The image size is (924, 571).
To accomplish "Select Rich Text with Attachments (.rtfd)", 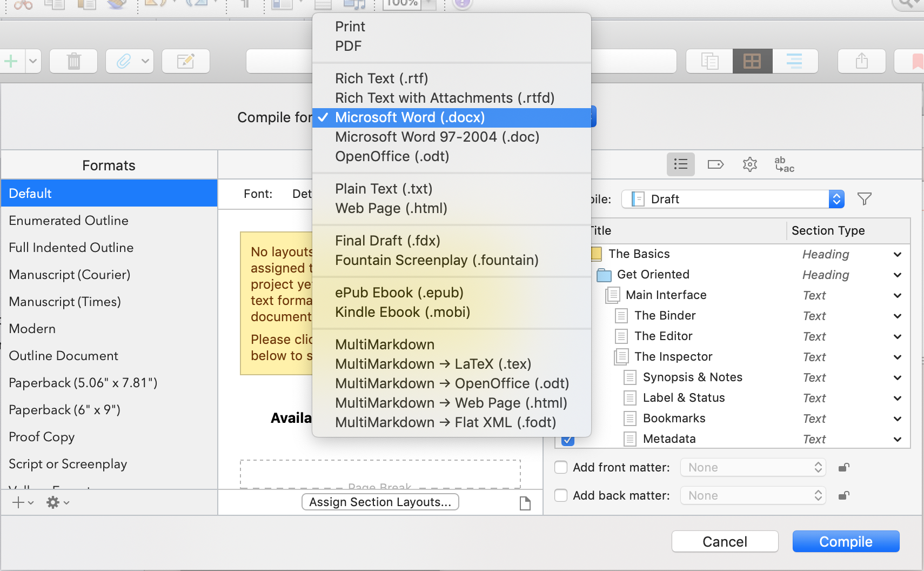I will pos(452,98).
